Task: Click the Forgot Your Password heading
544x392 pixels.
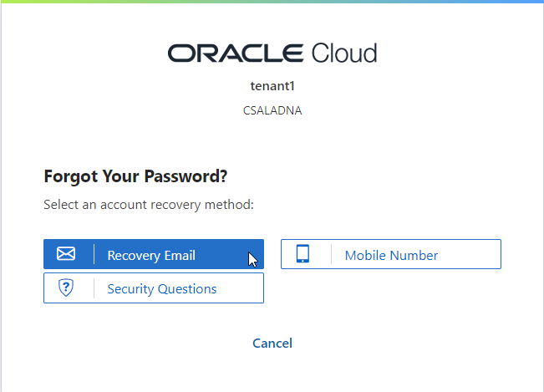Action: 135,176
